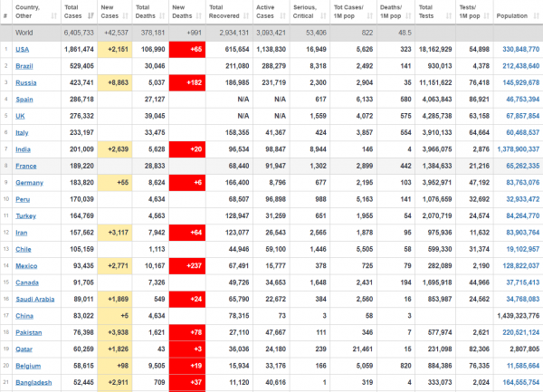The image size is (543, 392).
Task: Click the Population column sort icon
Action: point(537,16)
